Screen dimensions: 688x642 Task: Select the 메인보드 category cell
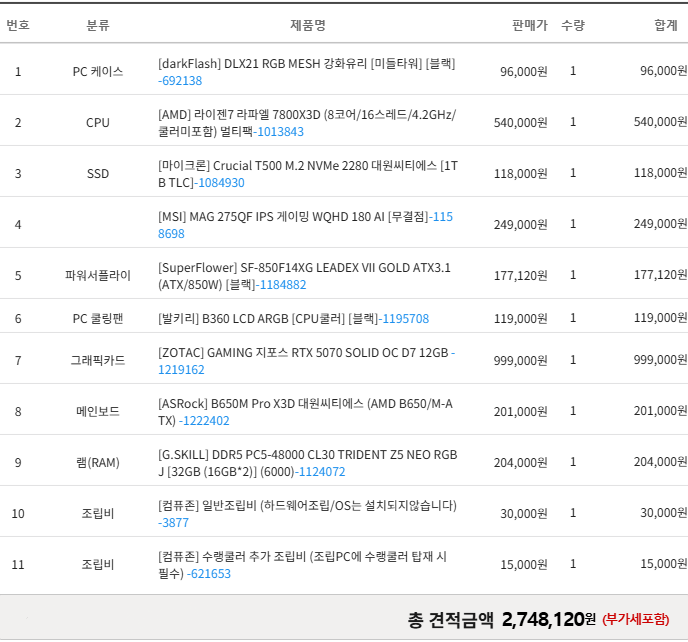pyautogui.click(x=98, y=411)
